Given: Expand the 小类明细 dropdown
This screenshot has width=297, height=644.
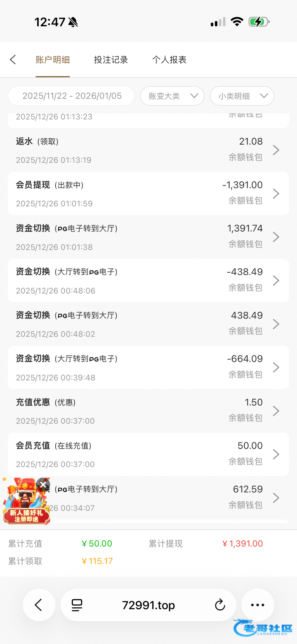Looking at the screenshot, I should point(242,96).
